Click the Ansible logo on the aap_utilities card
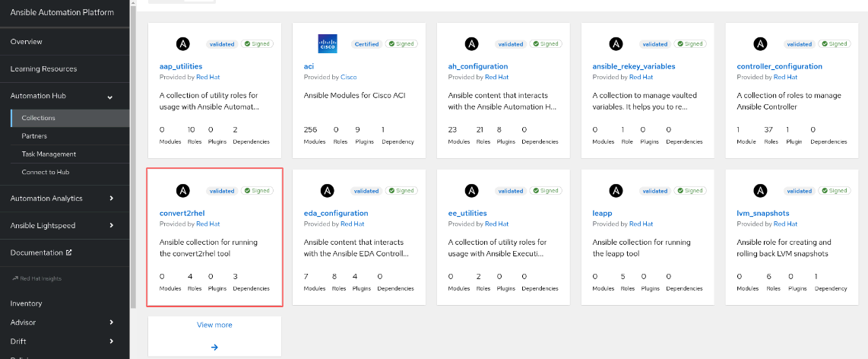 pyautogui.click(x=182, y=44)
